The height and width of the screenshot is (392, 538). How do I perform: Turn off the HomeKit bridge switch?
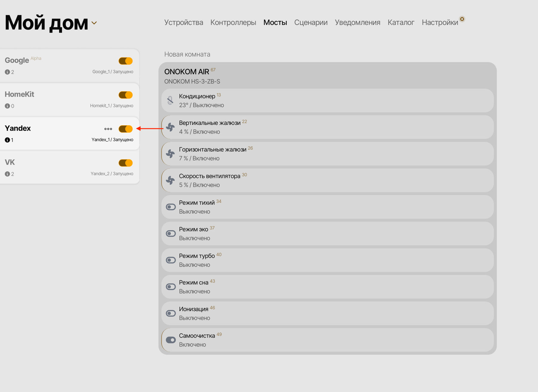click(x=126, y=95)
